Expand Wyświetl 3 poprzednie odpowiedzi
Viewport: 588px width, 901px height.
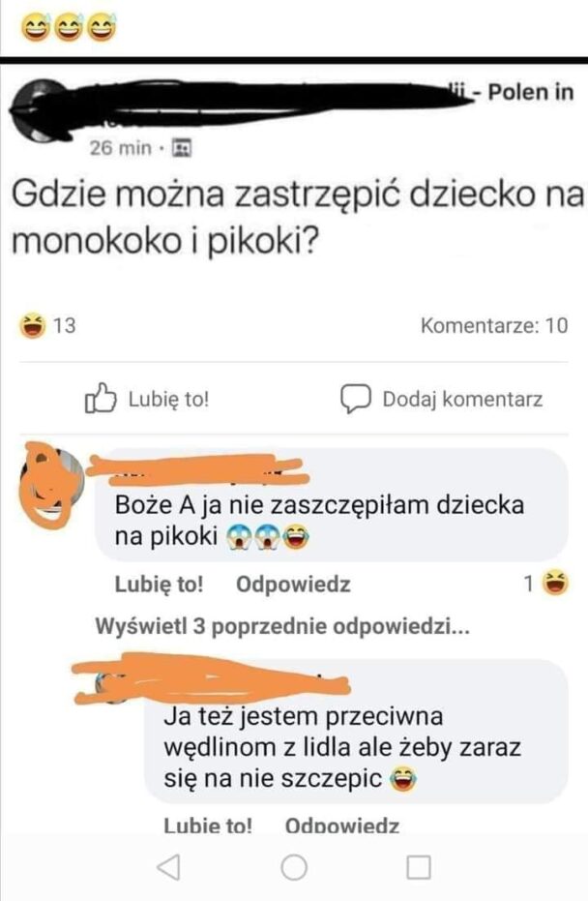tap(282, 626)
